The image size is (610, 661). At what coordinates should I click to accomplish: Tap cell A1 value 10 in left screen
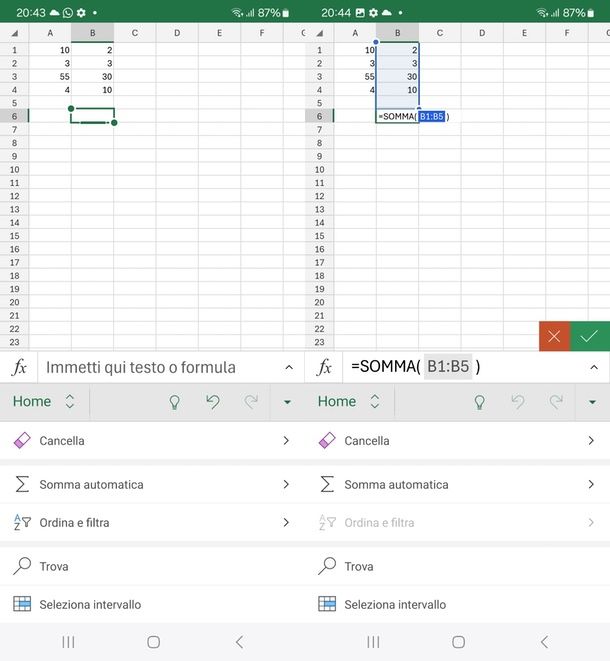click(x=50, y=50)
